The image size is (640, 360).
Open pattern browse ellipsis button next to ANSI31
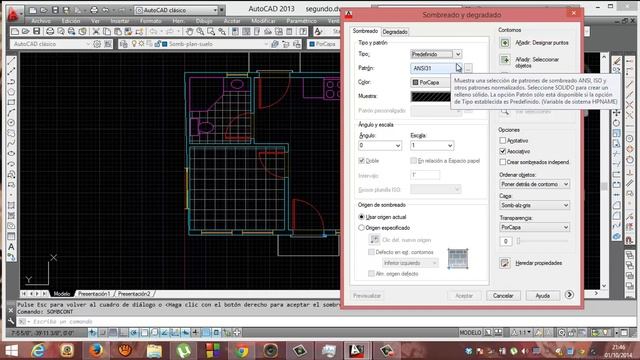point(468,68)
